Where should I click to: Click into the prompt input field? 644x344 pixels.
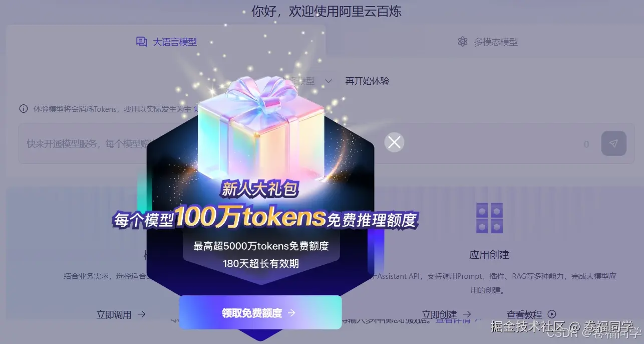click(x=323, y=143)
